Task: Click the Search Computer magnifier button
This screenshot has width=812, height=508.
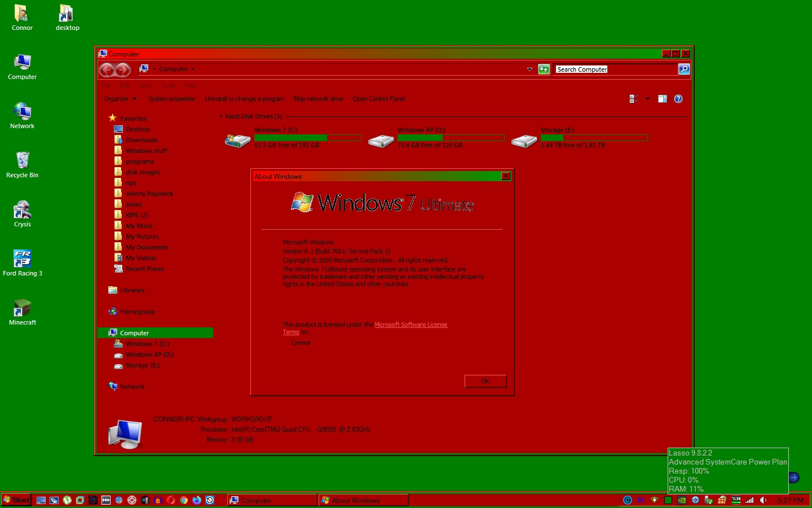Action: [684, 69]
